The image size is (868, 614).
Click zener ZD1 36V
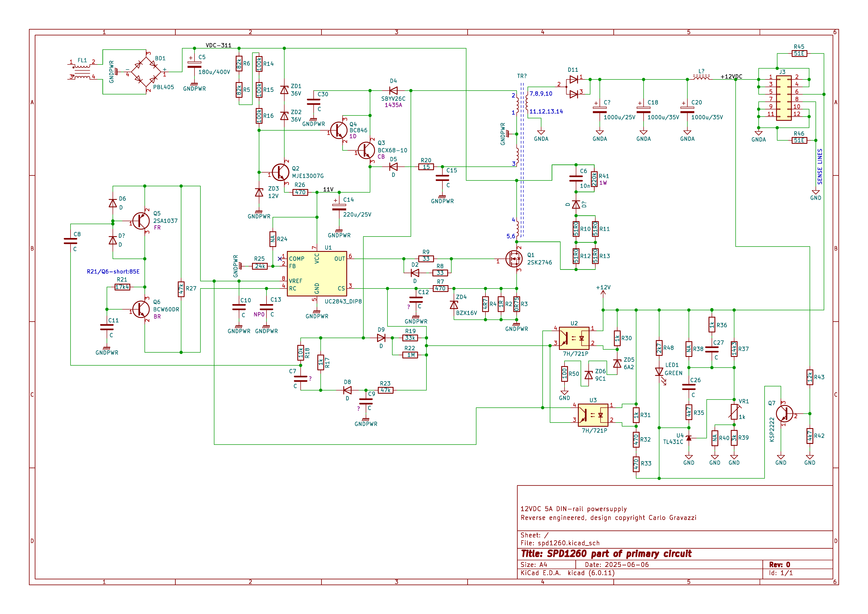[284, 90]
